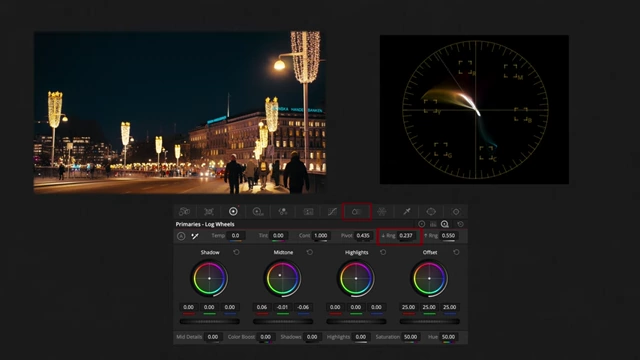This screenshot has width=640, height=360.
Task: Click the Color Boost value field
Action: tap(266, 337)
